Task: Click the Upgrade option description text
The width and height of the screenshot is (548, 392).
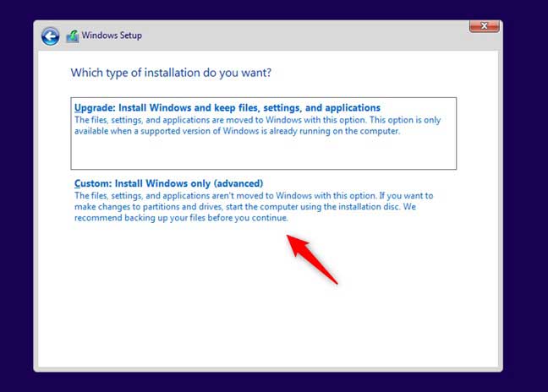Action: click(258, 125)
